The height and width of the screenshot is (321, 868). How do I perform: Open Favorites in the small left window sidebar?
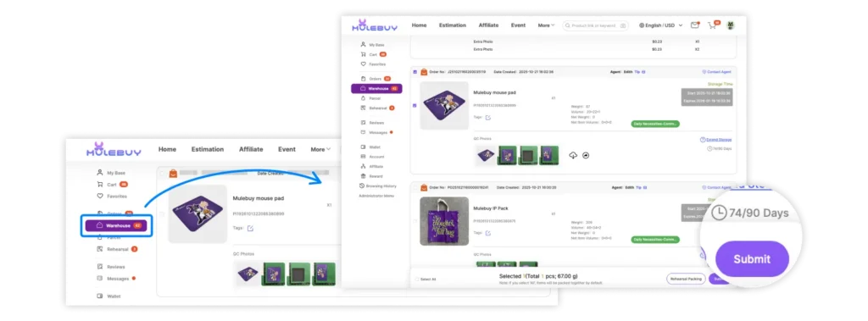pos(111,196)
